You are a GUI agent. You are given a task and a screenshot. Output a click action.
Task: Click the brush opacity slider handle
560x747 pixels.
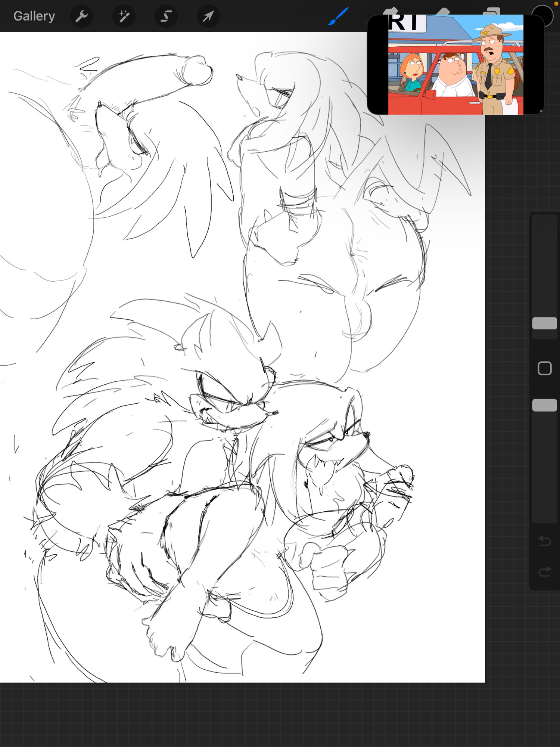click(544, 405)
